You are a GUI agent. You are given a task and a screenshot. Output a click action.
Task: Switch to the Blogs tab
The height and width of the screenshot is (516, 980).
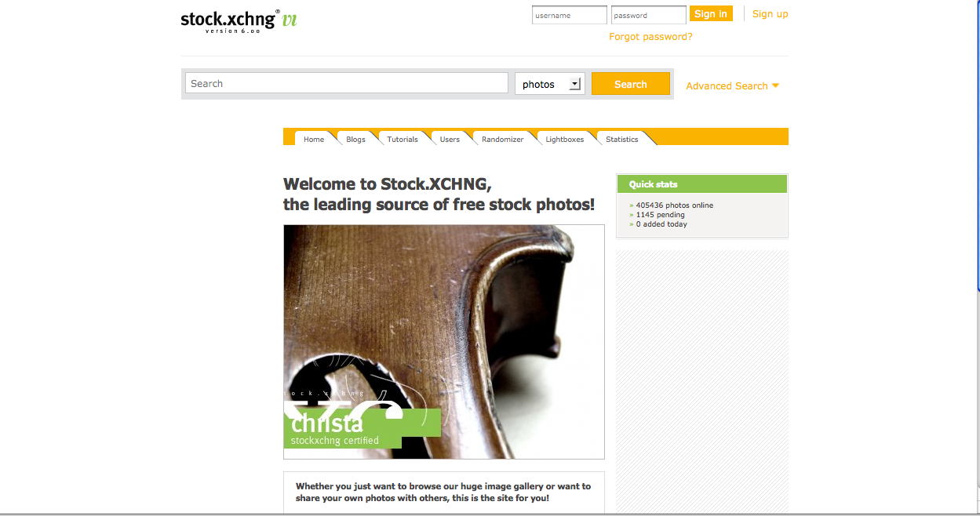[355, 139]
